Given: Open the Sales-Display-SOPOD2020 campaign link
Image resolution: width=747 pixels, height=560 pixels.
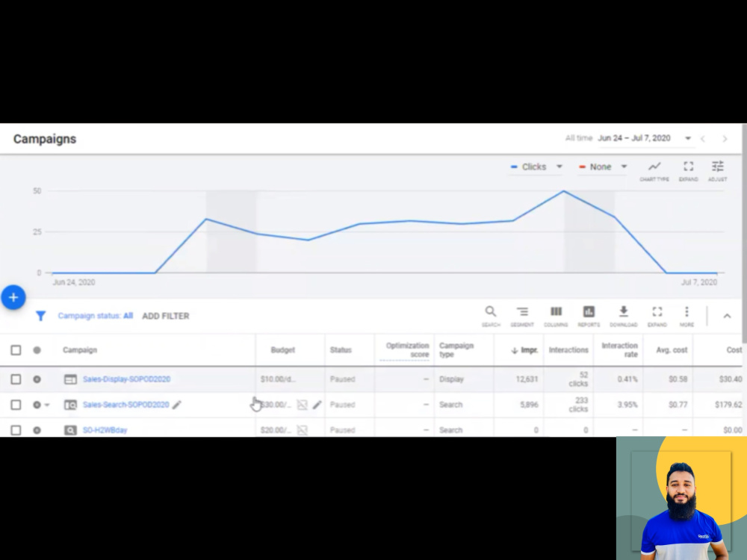Looking at the screenshot, I should 126,379.
